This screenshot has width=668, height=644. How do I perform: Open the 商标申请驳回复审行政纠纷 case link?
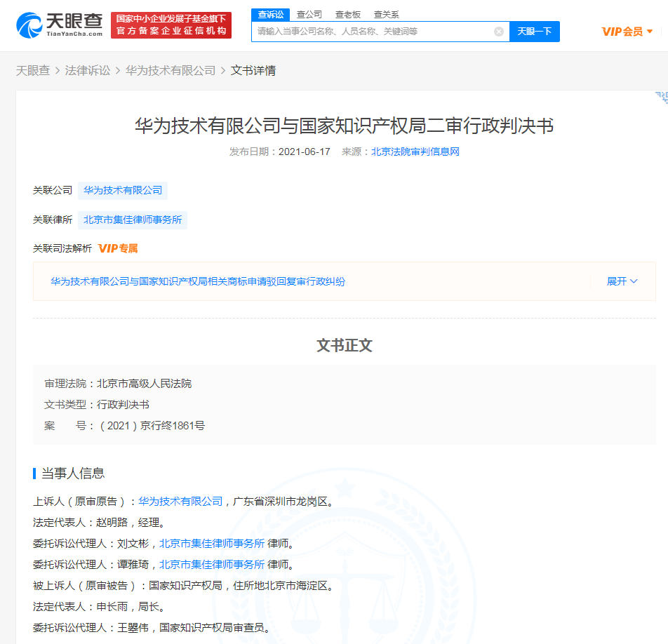197,281
